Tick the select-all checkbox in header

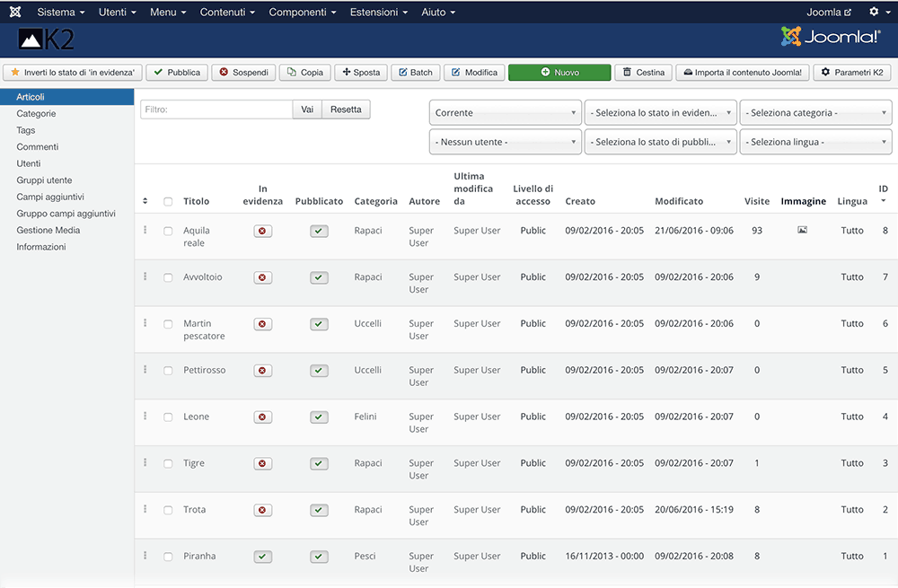pyautogui.click(x=168, y=202)
